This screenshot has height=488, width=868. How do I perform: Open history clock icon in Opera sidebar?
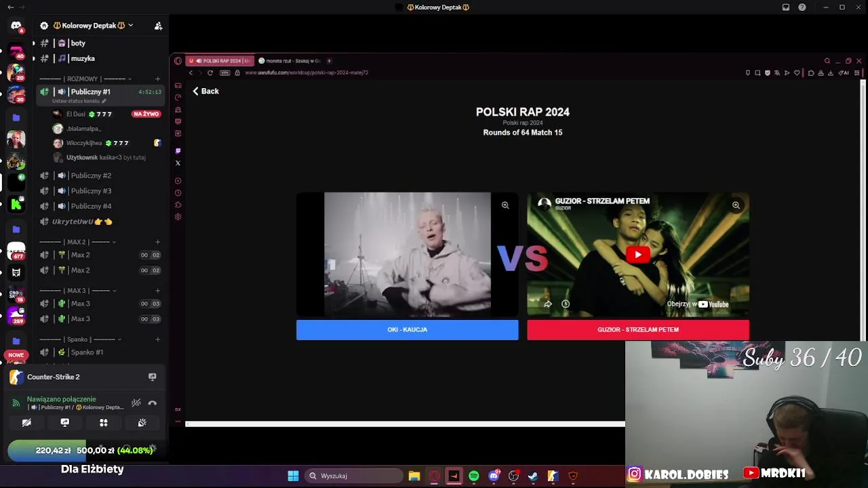(178, 192)
